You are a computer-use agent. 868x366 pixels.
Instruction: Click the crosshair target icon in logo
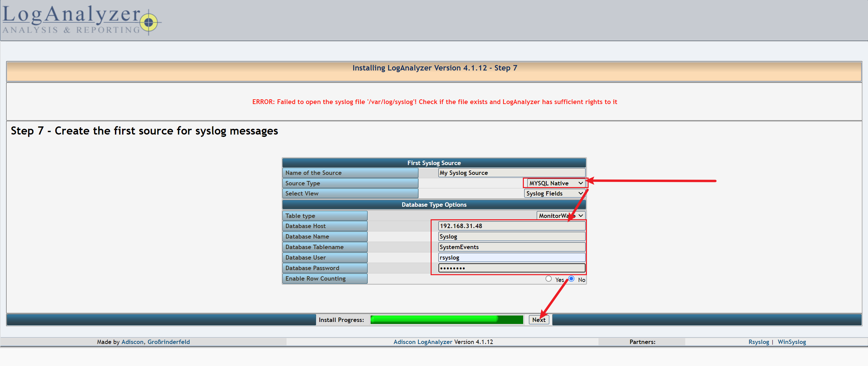point(149,23)
